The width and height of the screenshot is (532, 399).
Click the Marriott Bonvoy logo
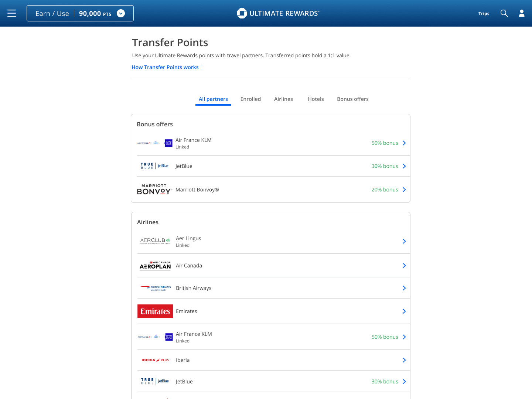(x=154, y=190)
